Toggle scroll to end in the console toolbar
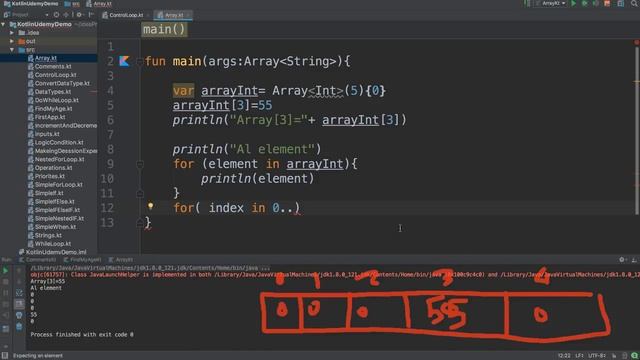Screen dimensions: 640x360 click(19, 304)
